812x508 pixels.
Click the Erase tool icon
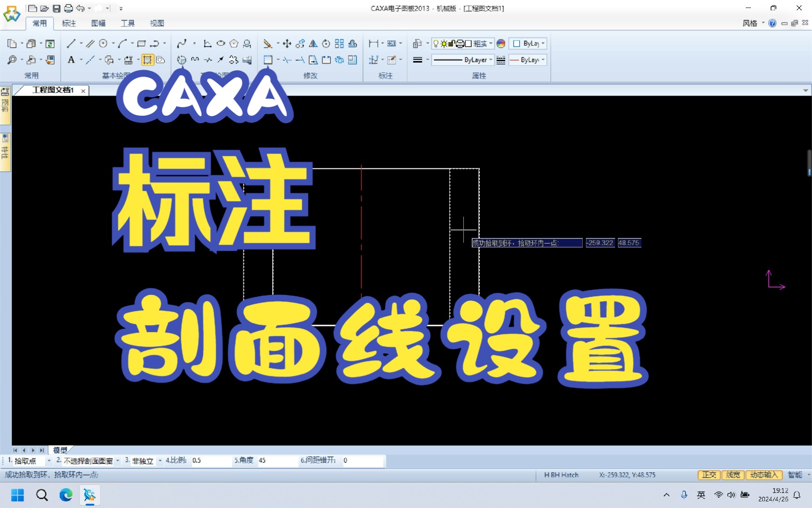click(267, 44)
